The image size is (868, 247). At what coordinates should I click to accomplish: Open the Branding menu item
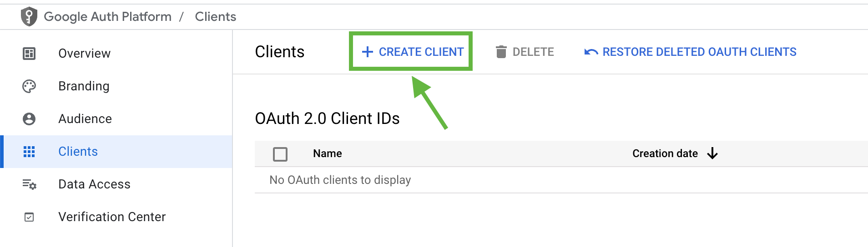(x=116, y=86)
